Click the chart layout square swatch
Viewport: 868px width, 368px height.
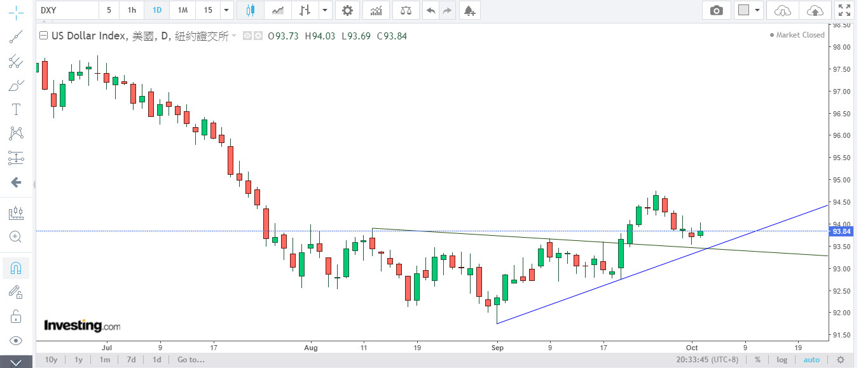pyautogui.click(x=743, y=10)
